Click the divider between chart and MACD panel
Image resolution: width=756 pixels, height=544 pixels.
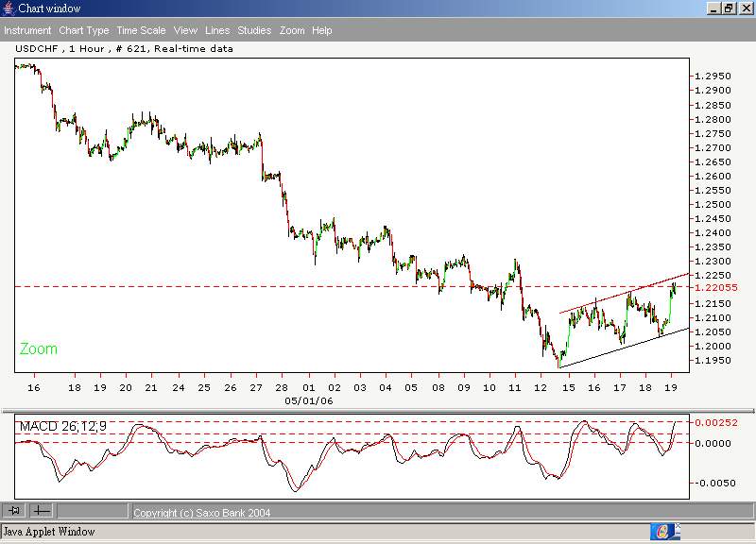tap(378, 411)
